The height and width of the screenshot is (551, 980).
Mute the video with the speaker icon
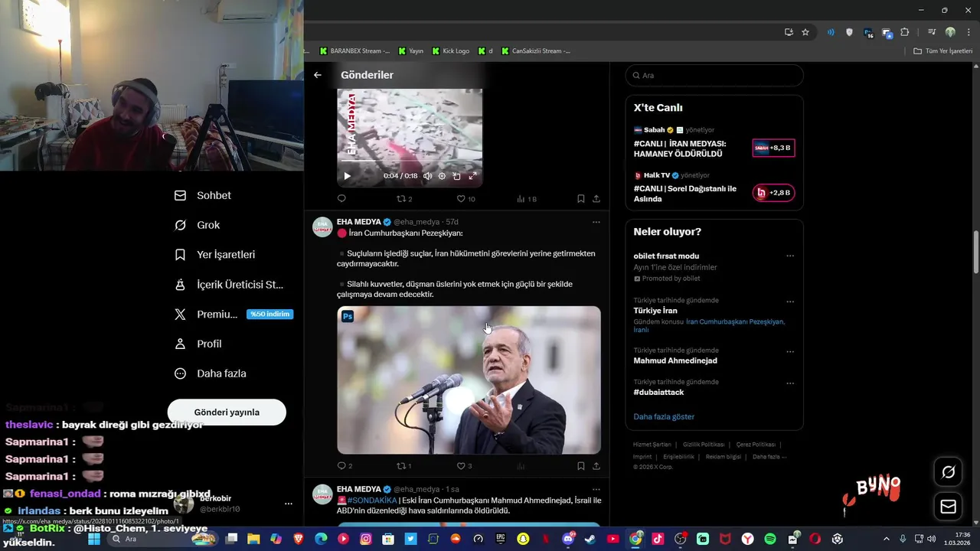(427, 176)
